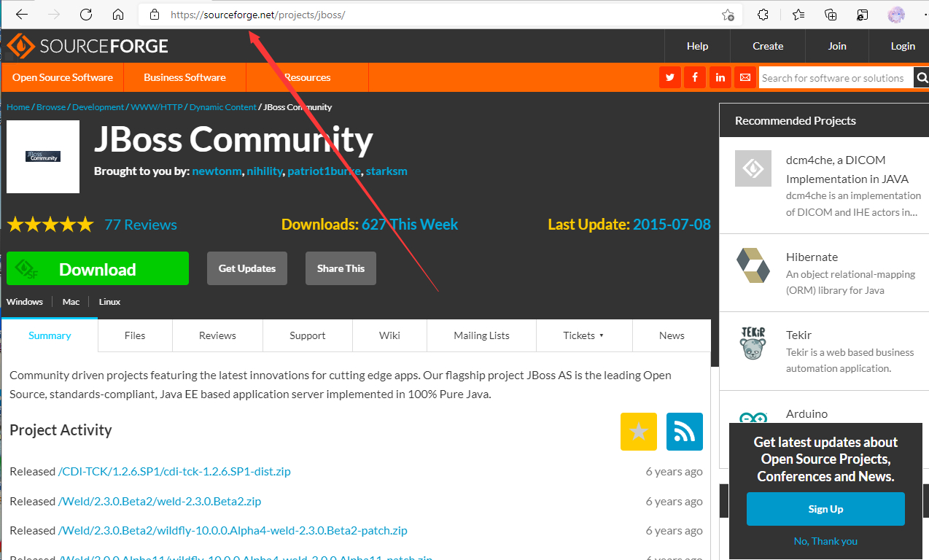Open the favorites list icon
The height and width of the screenshot is (560, 929).
(798, 15)
